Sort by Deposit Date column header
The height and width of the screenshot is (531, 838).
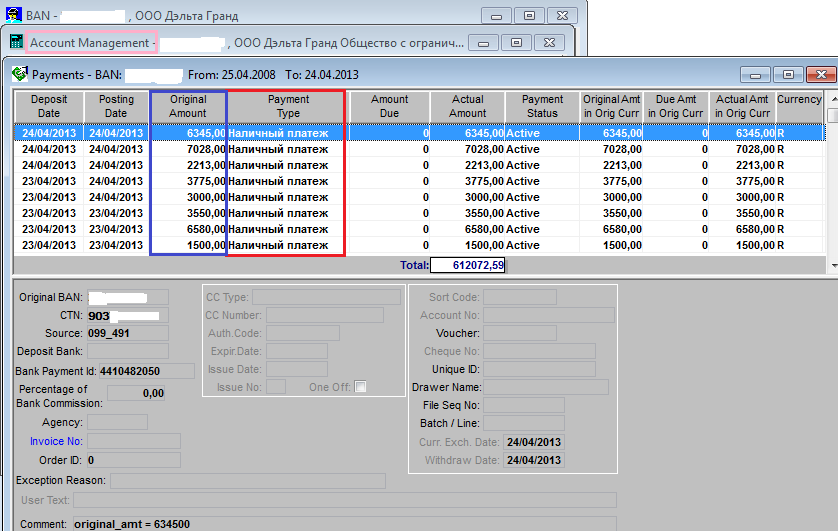pos(49,106)
